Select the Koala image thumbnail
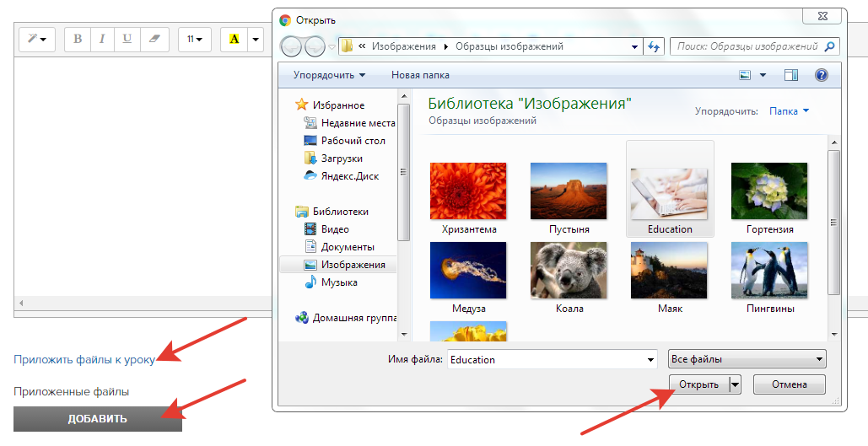Image resolution: width=868 pixels, height=446 pixels. point(569,270)
